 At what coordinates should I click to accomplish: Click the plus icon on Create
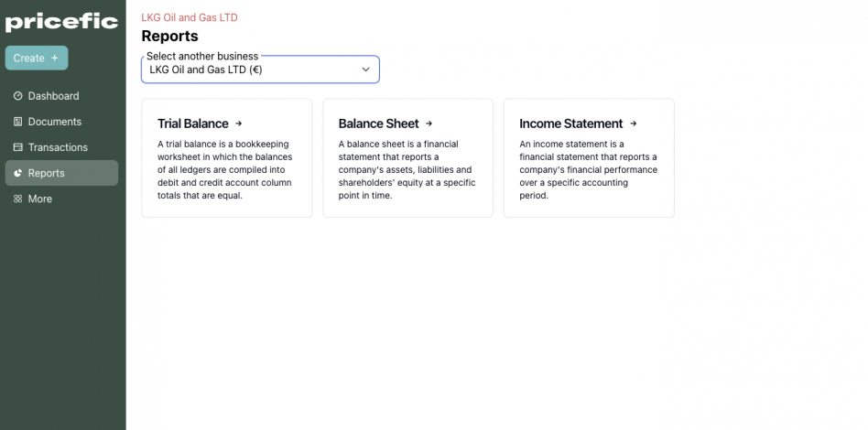[x=54, y=59]
